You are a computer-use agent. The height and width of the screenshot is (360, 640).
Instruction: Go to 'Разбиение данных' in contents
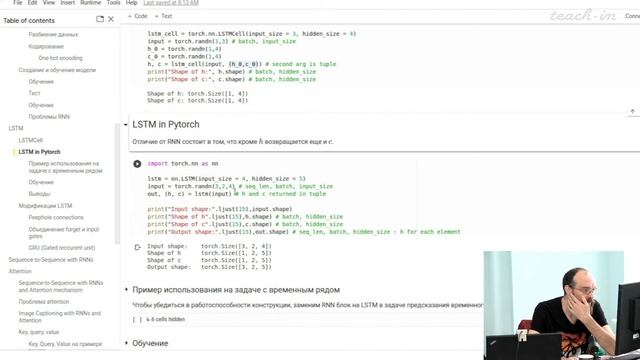point(53,35)
